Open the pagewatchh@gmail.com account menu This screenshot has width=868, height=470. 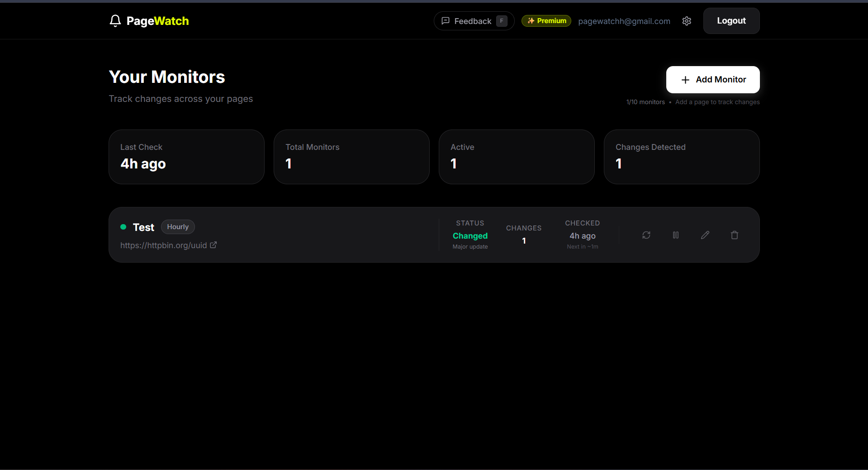tap(624, 21)
